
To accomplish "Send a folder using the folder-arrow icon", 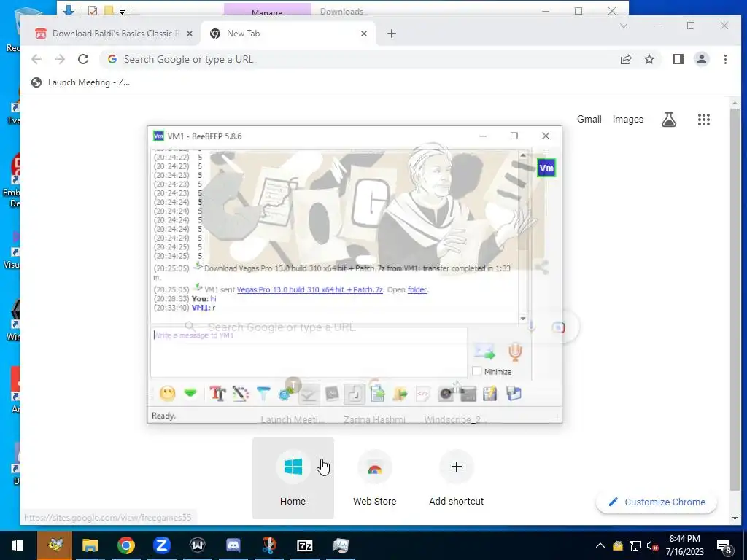I will pos(400,394).
